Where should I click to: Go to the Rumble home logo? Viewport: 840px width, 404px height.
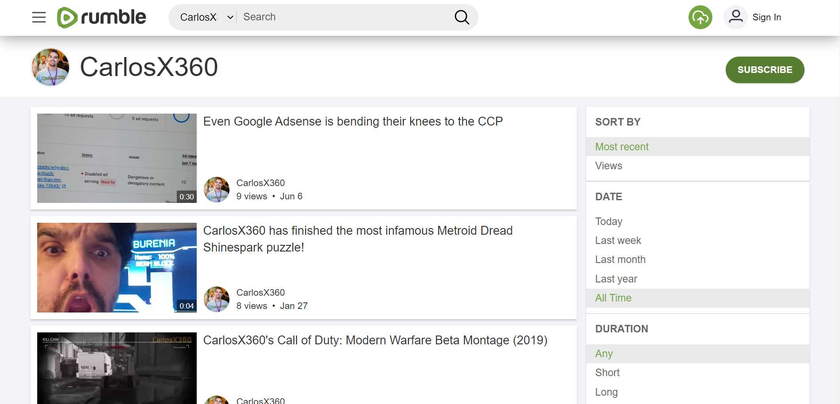pos(101,17)
